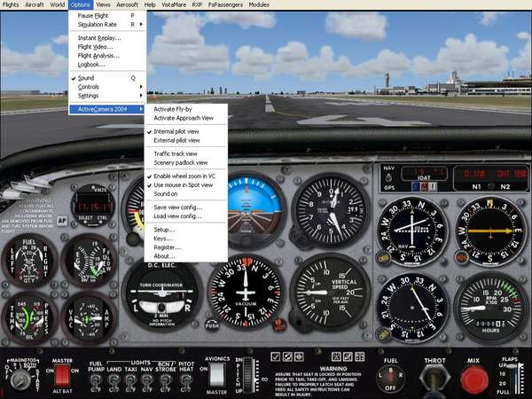This screenshot has height=399, width=532.
Task: Flip the NAV/GPS selector switch
Action: [x=389, y=177]
